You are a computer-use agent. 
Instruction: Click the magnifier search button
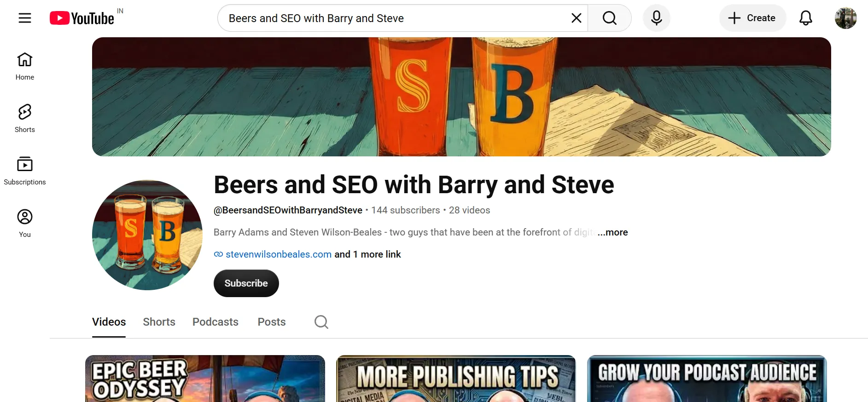coord(609,18)
